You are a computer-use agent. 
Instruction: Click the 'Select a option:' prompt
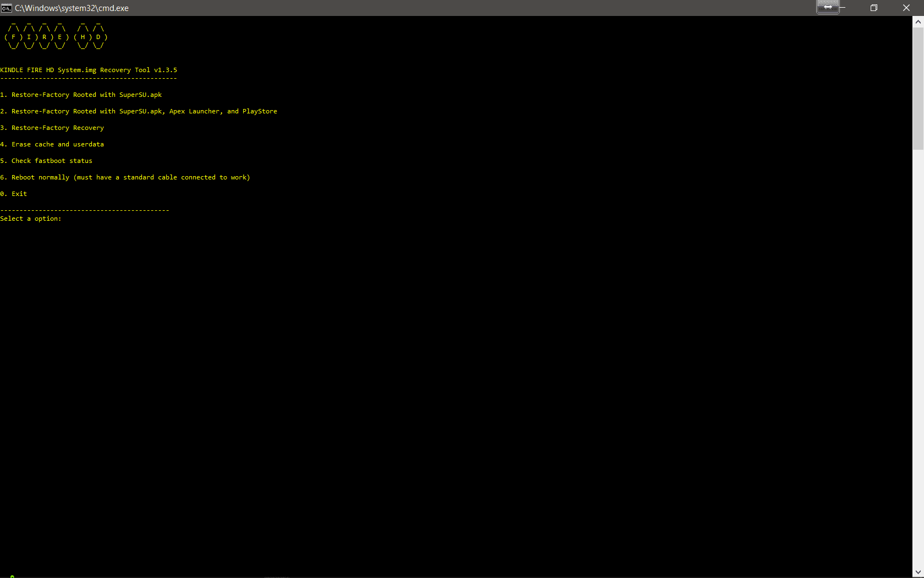31,219
